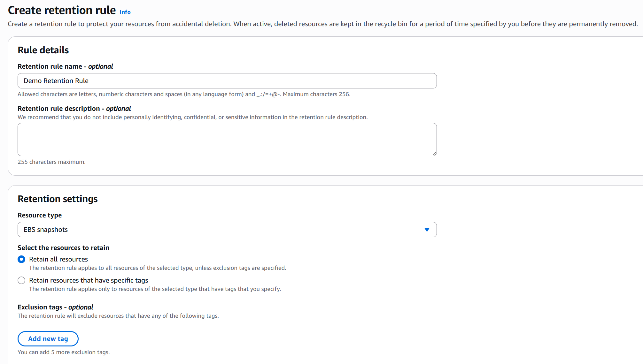This screenshot has height=364, width=643.
Task: Click "Retain resources that have specific tags" label
Action: tap(89, 280)
